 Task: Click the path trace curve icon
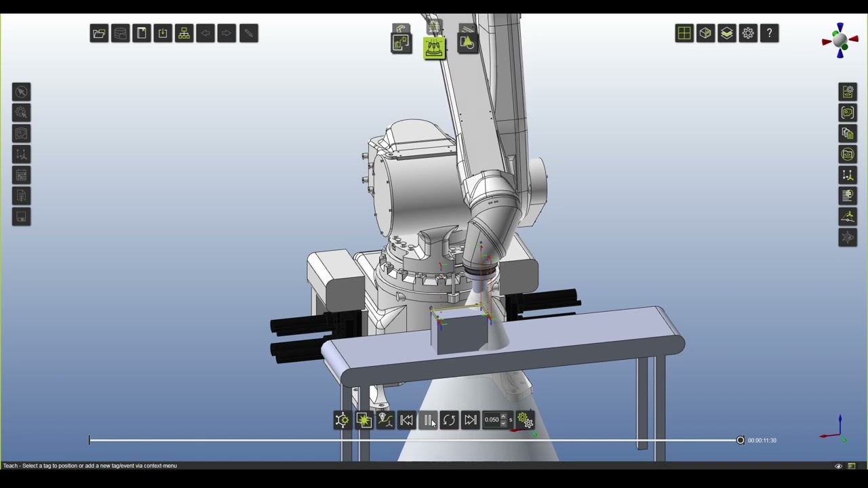[x=385, y=420]
